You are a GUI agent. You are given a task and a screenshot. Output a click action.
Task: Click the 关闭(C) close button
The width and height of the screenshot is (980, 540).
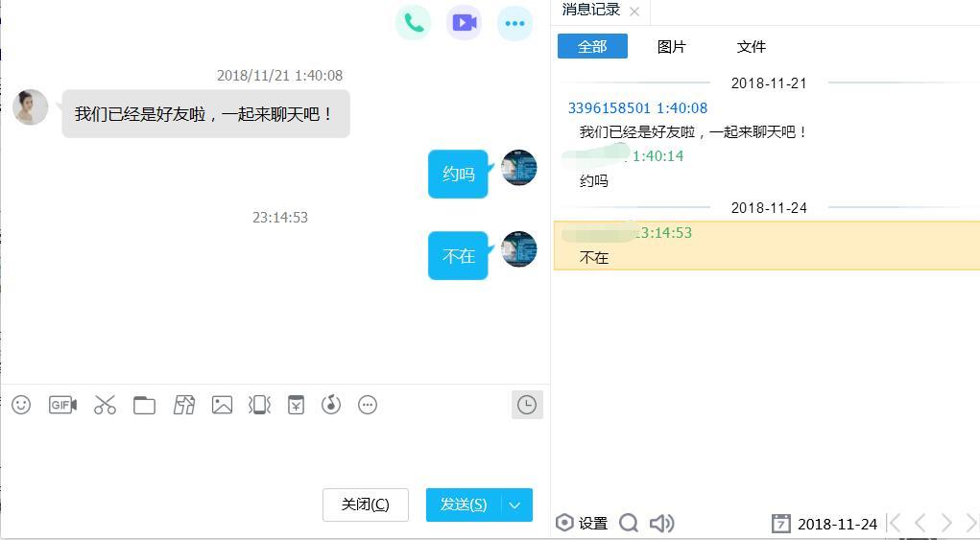tap(366, 505)
